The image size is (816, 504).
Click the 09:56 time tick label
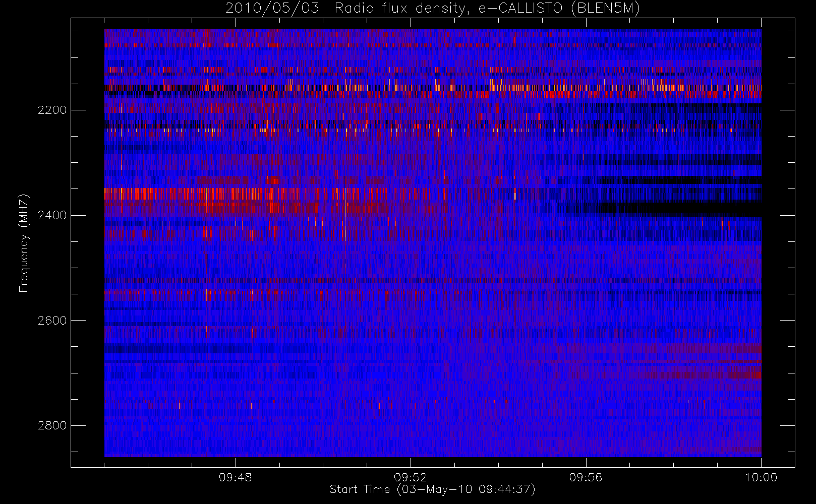click(x=586, y=477)
